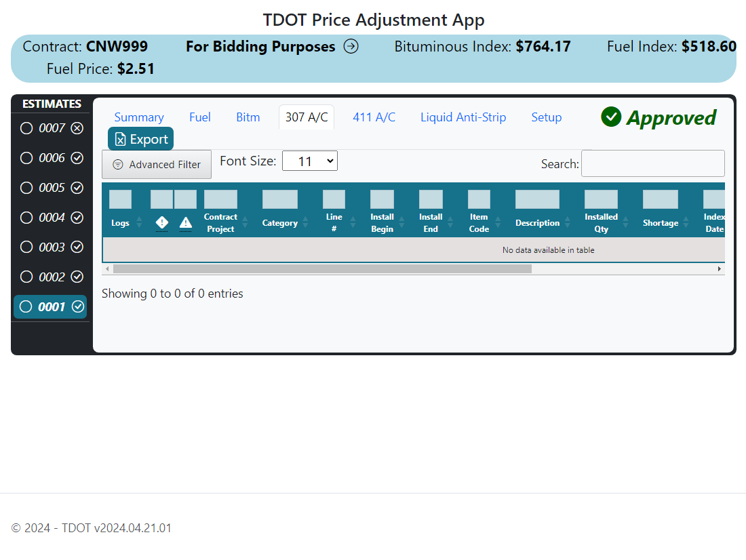Click the arrow icon beside For Bidding Purposes

pos(351,47)
